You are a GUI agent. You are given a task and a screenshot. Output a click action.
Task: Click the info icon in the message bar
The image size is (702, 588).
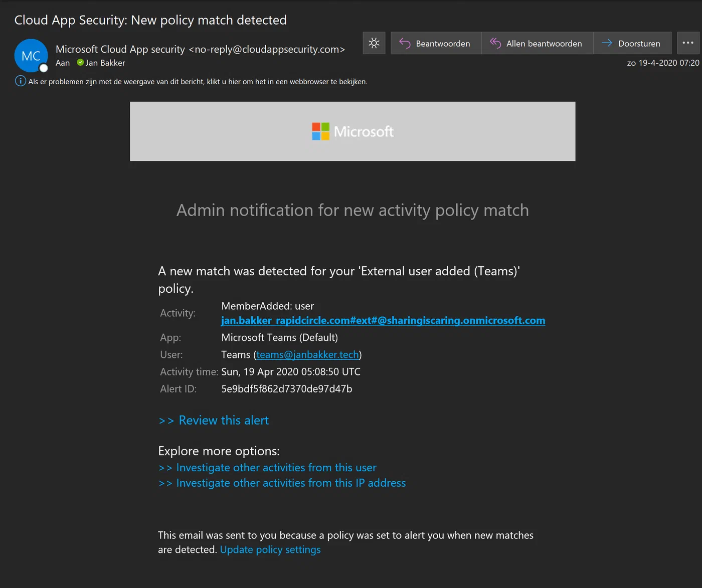[21, 81]
